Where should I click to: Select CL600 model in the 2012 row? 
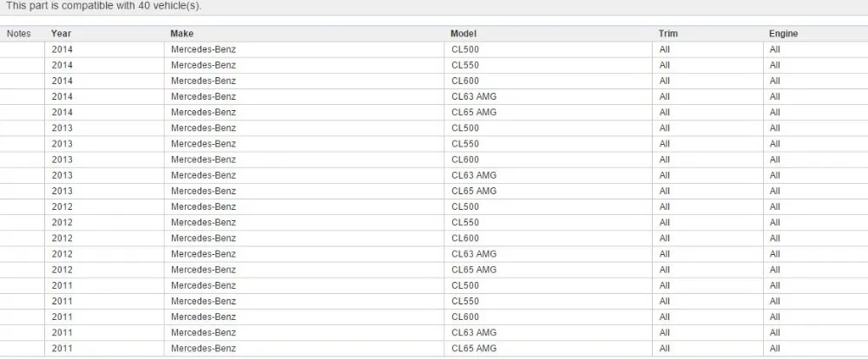pos(465,238)
